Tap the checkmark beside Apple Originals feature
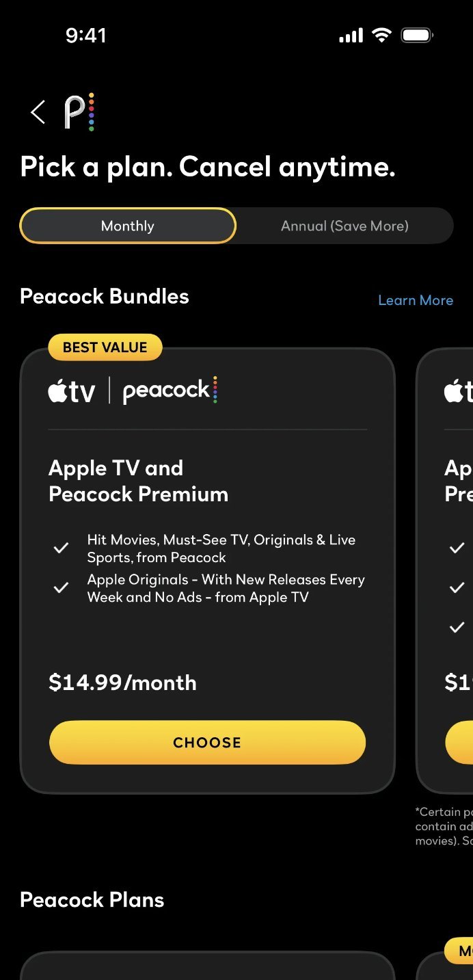473x980 pixels. click(61, 587)
